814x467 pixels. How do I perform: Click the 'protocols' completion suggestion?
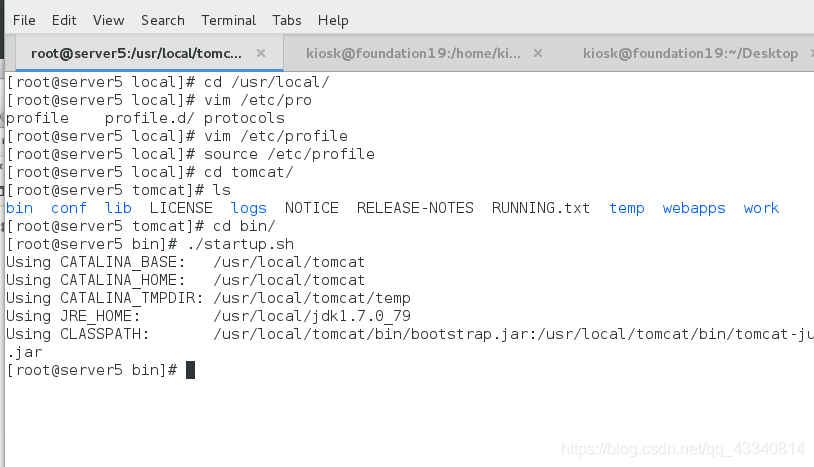click(x=244, y=118)
